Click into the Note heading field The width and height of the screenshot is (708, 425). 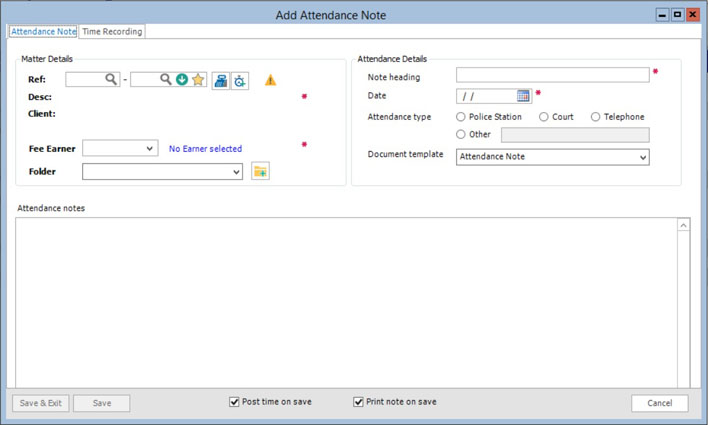(x=552, y=75)
